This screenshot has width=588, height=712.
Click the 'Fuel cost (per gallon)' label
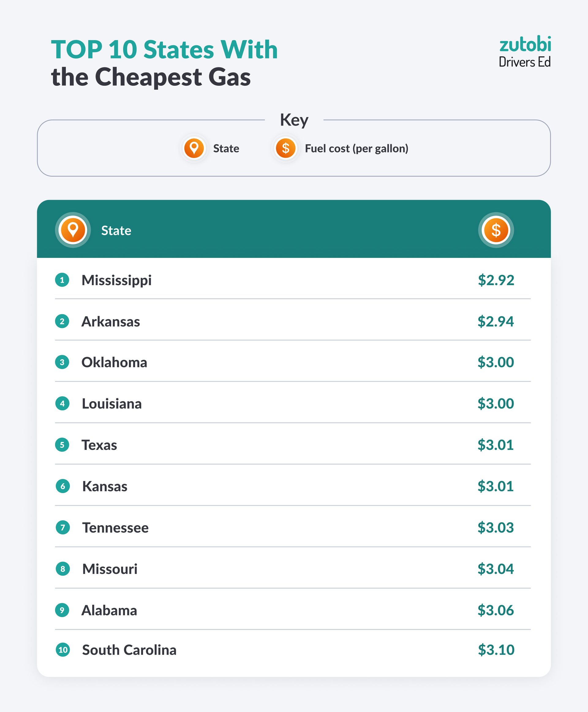point(356,149)
